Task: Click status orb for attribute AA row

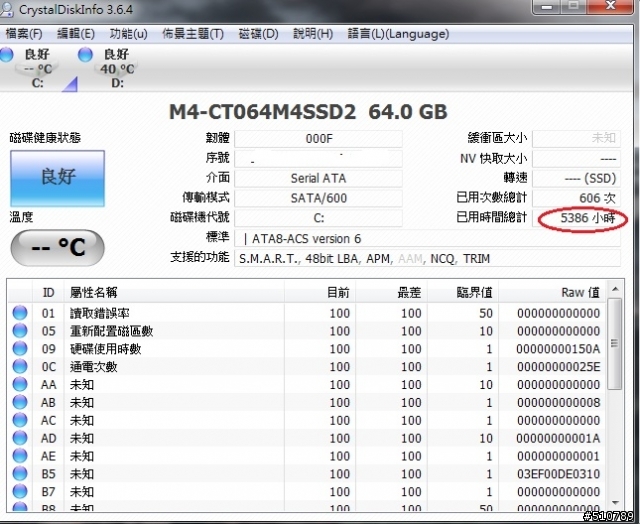Action: 20,384
